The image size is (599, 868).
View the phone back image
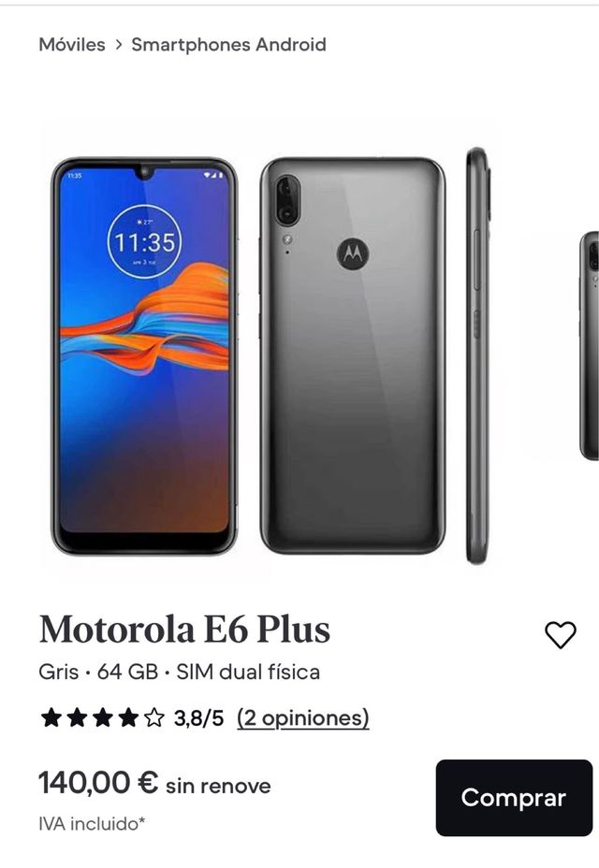[353, 355]
